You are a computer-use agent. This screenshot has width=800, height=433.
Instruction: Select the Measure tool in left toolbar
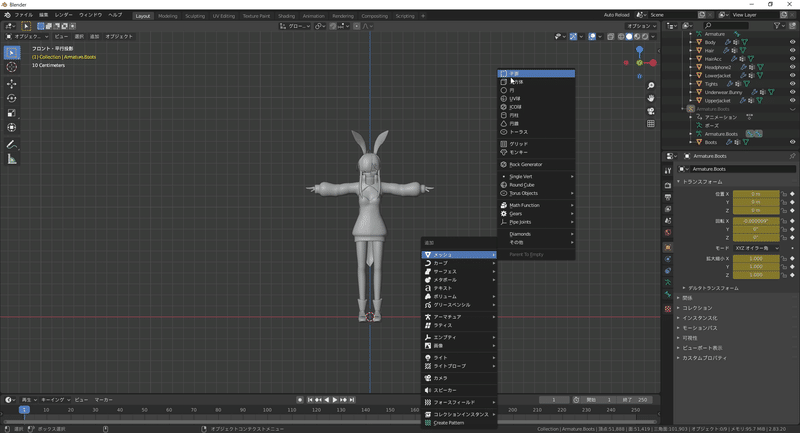(x=12, y=159)
